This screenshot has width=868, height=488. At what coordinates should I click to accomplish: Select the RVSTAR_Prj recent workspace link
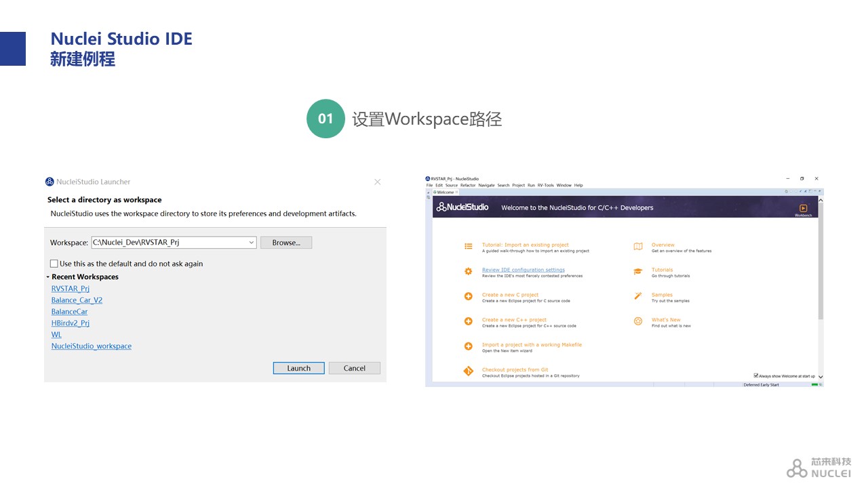tap(71, 289)
